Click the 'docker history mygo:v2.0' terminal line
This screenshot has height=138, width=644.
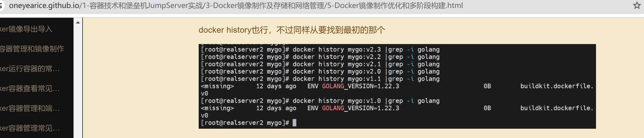tap(320, 72)
